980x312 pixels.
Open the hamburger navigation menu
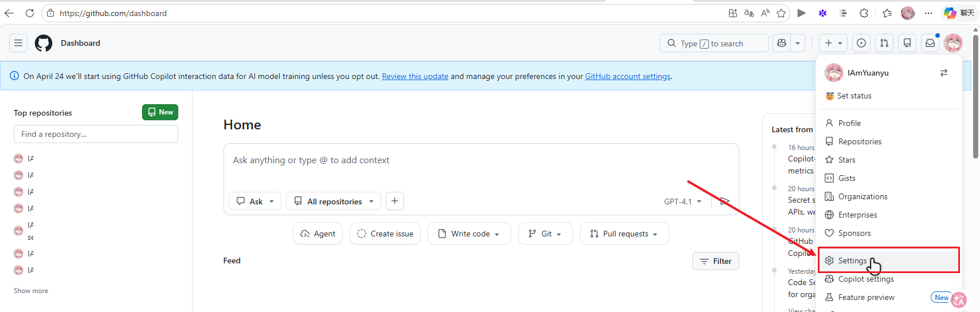(18, 43)
